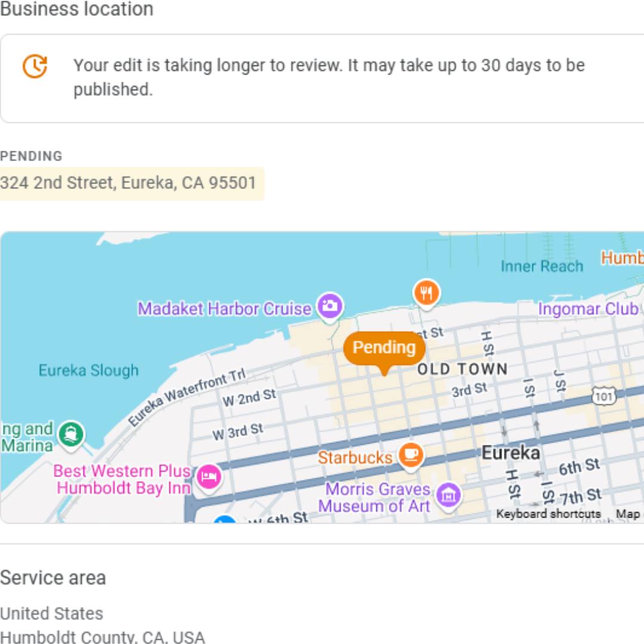Click the OLD TOWN neighborhood label

click(x=462, y=369)
